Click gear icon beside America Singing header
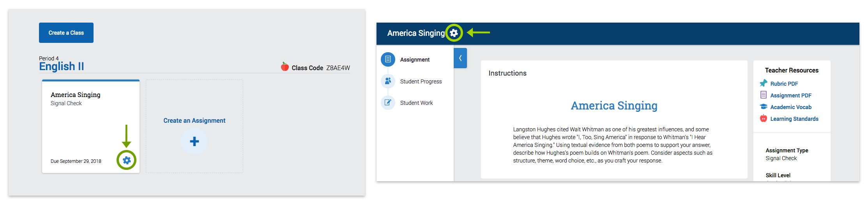This screenshot has width=868, height=203. [454, 33]
